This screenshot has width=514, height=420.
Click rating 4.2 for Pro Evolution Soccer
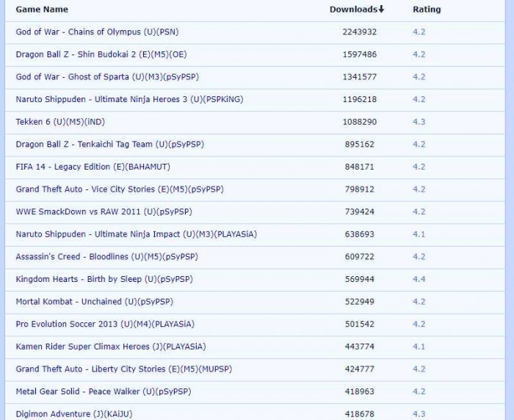[x=419, y=324]
